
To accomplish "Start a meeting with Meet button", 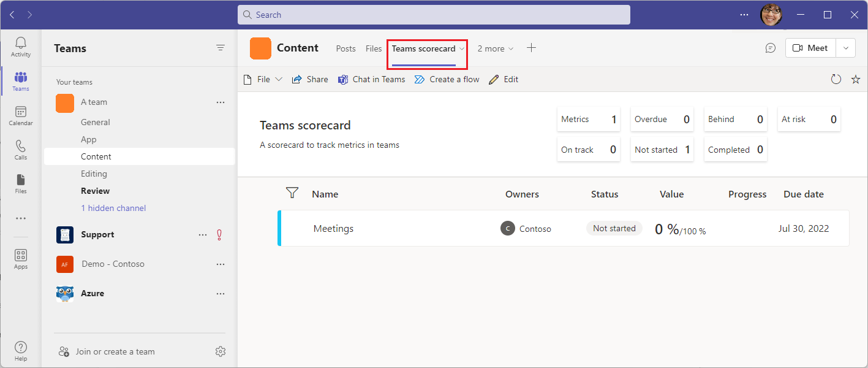I will pyautogui.click(x=810, y=48).
